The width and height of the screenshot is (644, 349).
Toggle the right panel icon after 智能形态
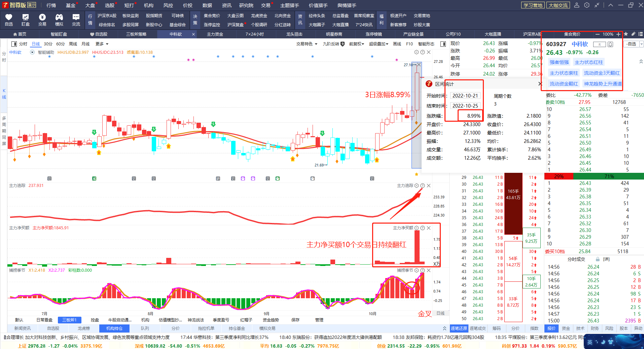(443, 44)
